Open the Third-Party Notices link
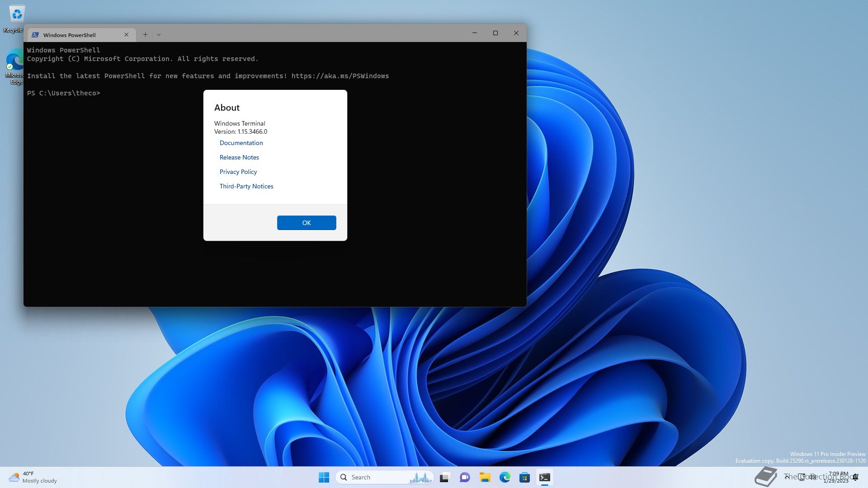The width and height of the screenshot is (868, 488). 246,186
